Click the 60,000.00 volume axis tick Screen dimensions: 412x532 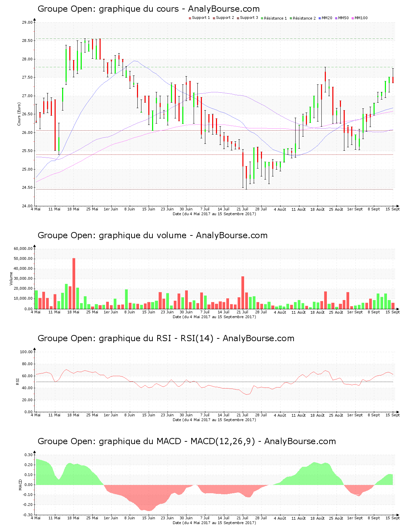pyautogui.click(x=23, y=248)
